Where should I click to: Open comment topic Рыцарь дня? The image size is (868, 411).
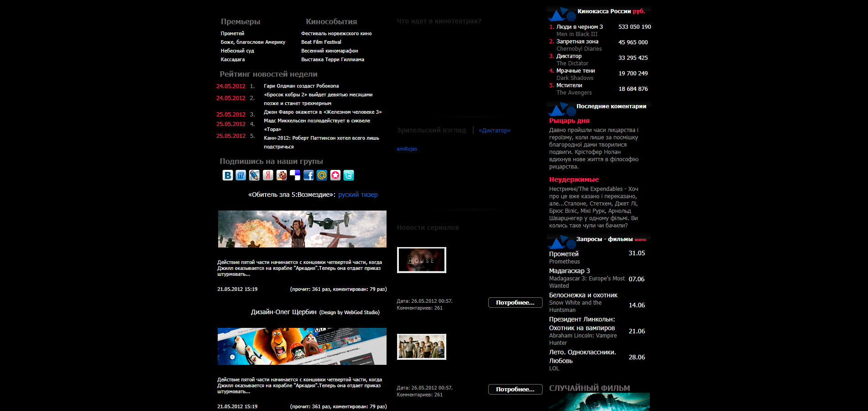(569, 121)
